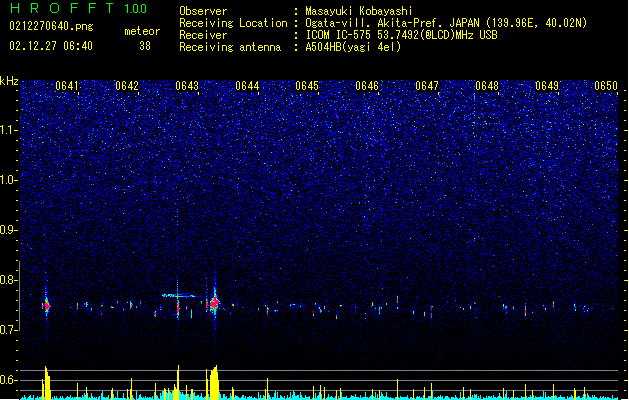The image size is (629, 400).
Task: Click the 'Observer' field label
Action: (203, 11)
